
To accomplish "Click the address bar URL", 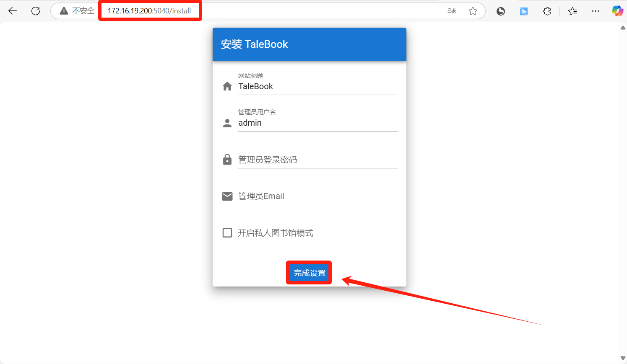I will [149, 11].
